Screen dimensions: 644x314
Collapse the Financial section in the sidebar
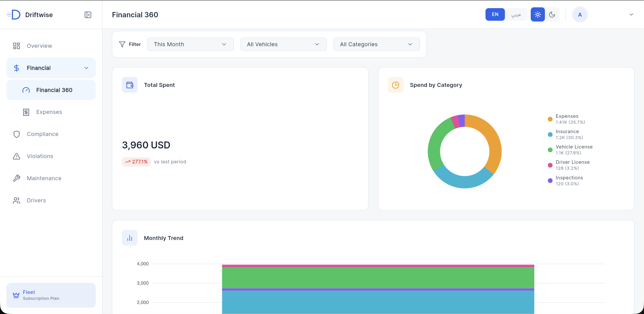[x=87, y=68]
